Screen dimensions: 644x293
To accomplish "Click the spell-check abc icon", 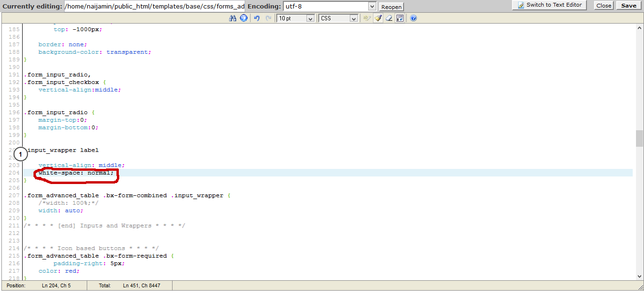I will [367, 18].
